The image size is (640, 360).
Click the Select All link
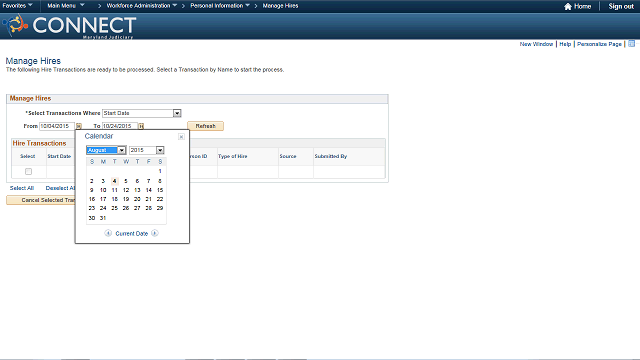tap(22, 188)
